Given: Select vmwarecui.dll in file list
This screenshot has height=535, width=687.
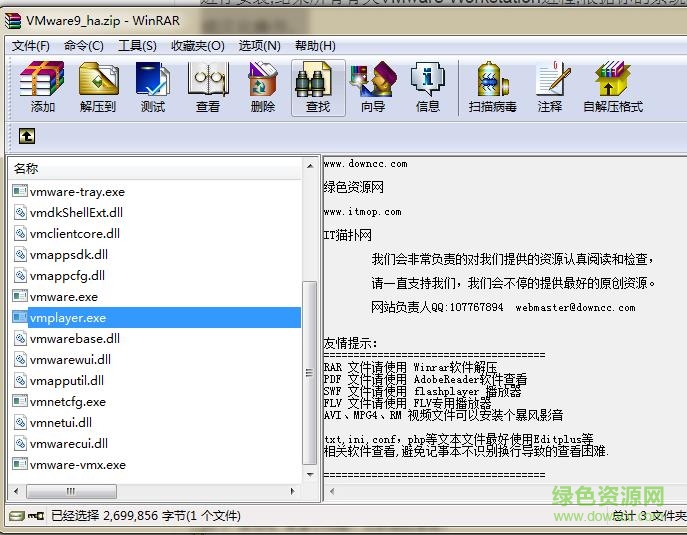Looking at the screenshot, I should tap(69, 443).
